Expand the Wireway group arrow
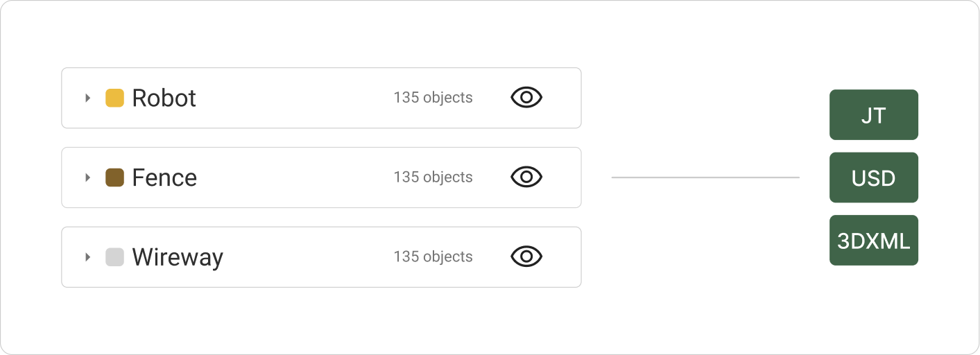This screenshot has width=980, height=355. 87,257
